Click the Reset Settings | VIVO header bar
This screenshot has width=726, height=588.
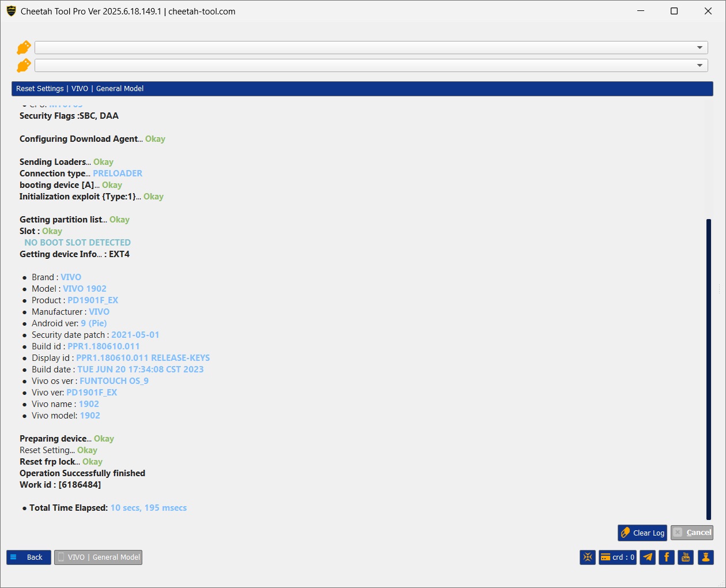(x=362, y=89)
